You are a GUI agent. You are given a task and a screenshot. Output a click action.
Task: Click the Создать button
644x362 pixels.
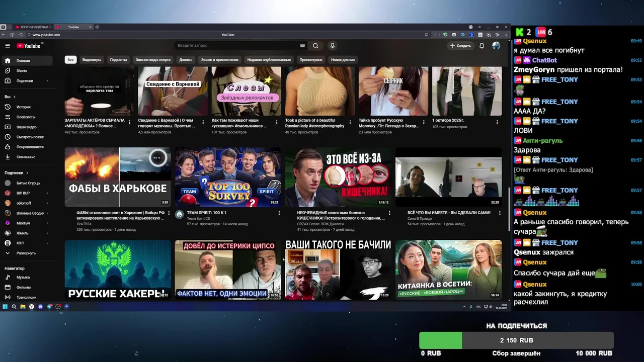(460, 46)
